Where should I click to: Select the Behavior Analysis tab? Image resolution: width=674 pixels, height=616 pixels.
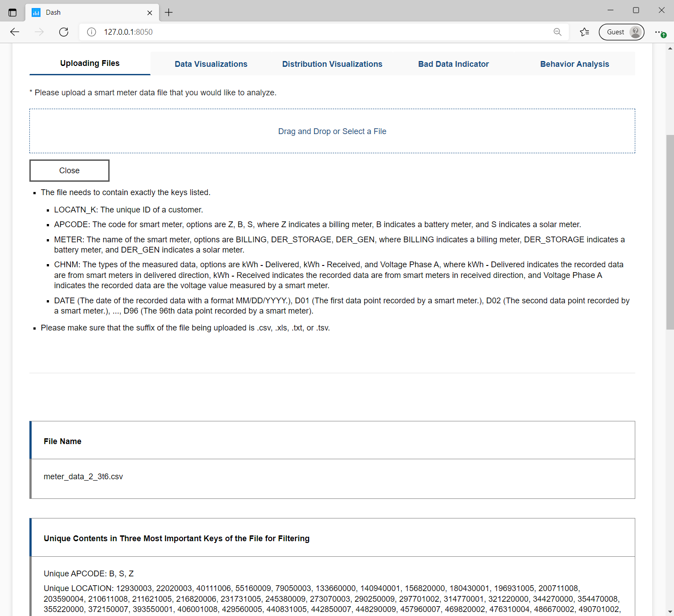coord(574,64)
